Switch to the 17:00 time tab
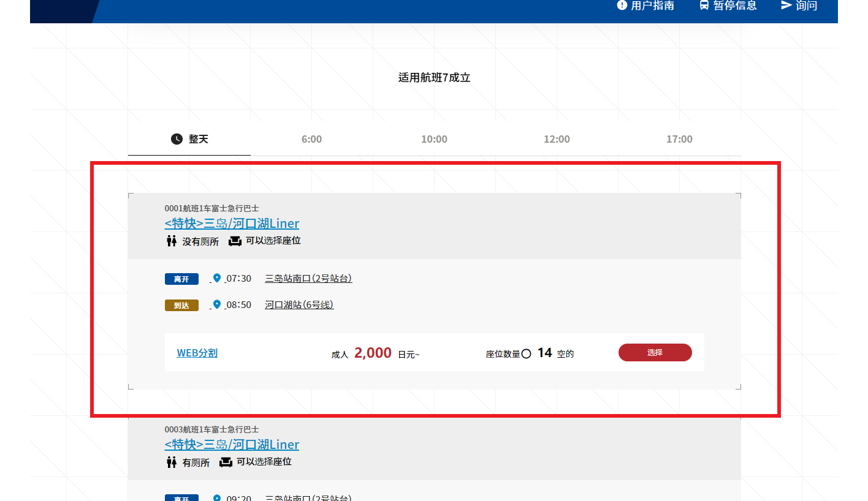868x501 pixels. click(679, 139)
